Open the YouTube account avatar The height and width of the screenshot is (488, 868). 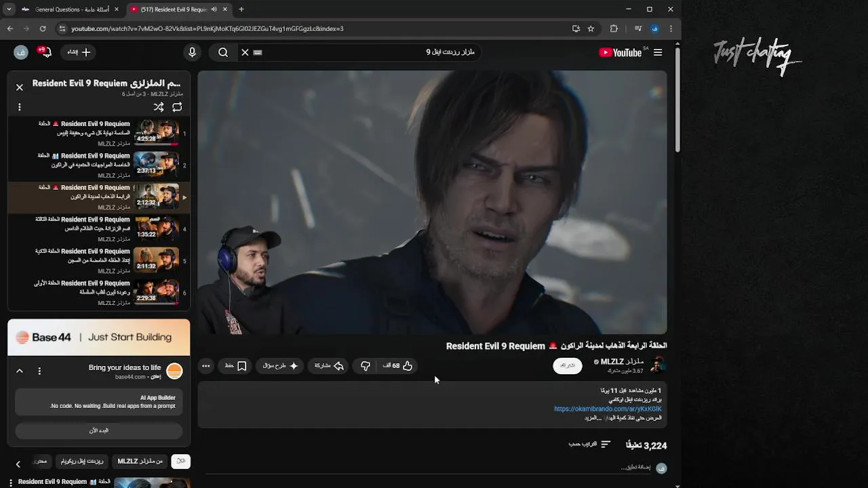21,52
